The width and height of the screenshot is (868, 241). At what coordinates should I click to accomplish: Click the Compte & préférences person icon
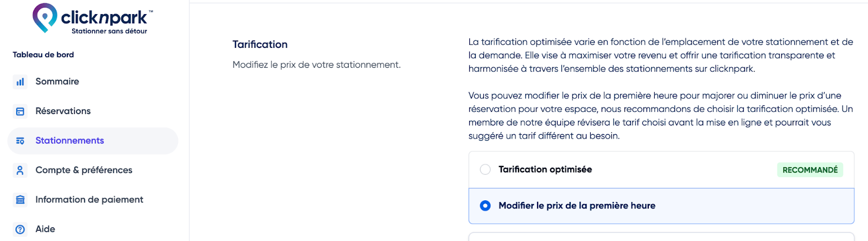click(x=20, y=170)
